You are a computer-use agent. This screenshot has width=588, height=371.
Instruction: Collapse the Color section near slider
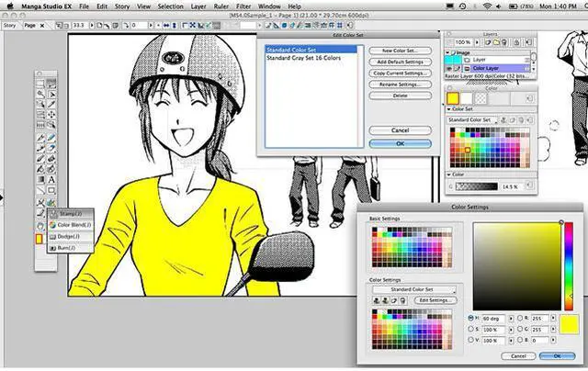point(449,174)
